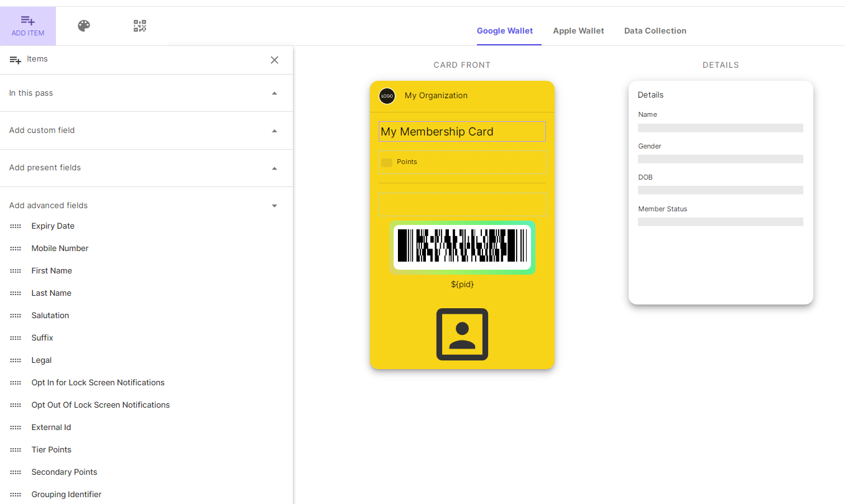Grab the drag handle for Salutation
The width and height of the screenshot is (845, 504).
click(x=16, y=316)
